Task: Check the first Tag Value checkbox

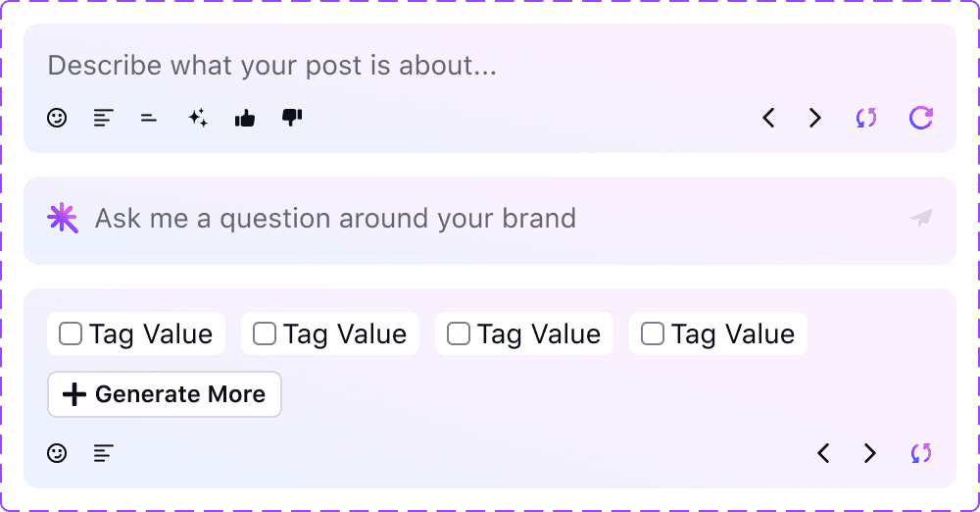Action: [x=71, y=333]
